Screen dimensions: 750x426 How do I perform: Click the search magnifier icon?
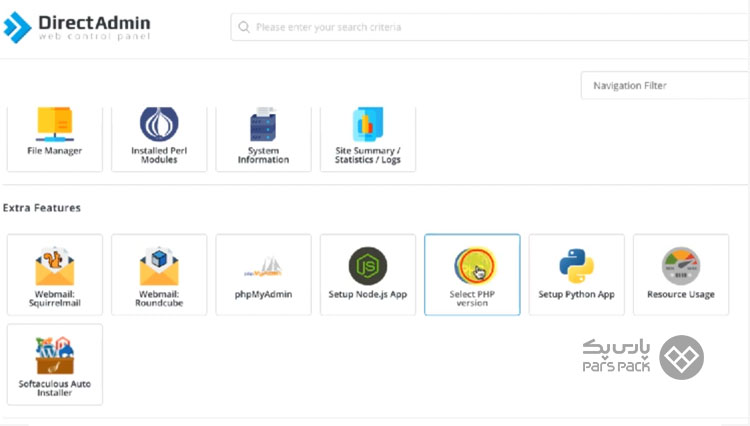point(244,27)
